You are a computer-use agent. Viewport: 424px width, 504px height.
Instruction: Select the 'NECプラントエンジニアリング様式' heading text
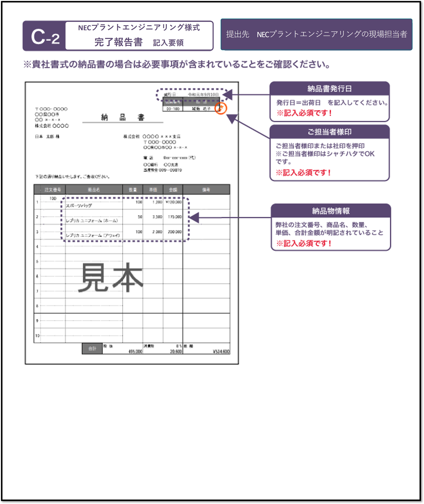pyautogui.click(x=139, y=28)
